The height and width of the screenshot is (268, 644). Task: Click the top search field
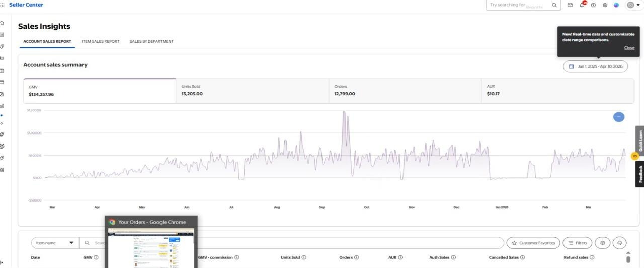523,5
